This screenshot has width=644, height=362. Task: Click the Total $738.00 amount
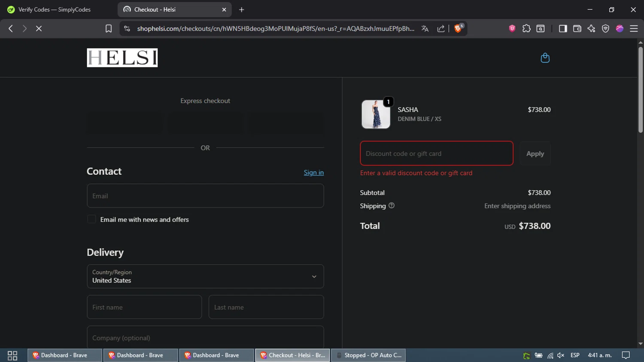(535, 226)
